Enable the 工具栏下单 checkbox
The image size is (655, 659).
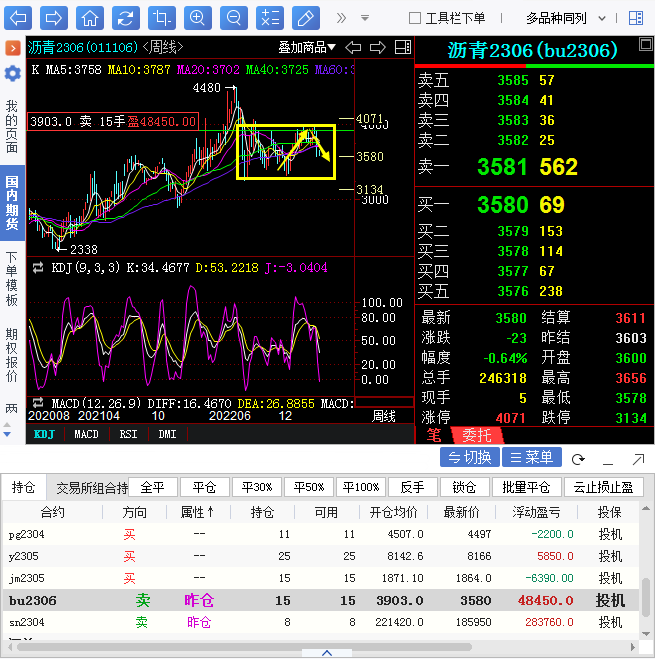point(415,18)
